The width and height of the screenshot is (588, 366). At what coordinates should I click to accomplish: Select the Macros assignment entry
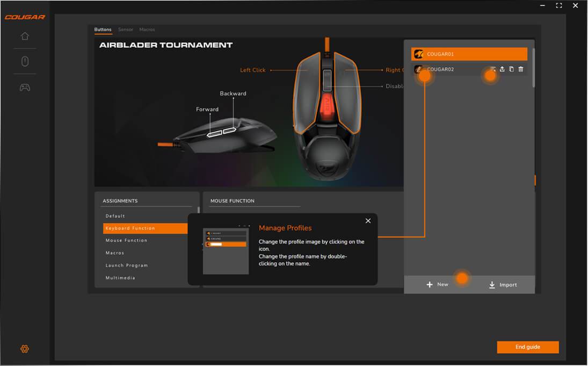[x=115, y=253]
